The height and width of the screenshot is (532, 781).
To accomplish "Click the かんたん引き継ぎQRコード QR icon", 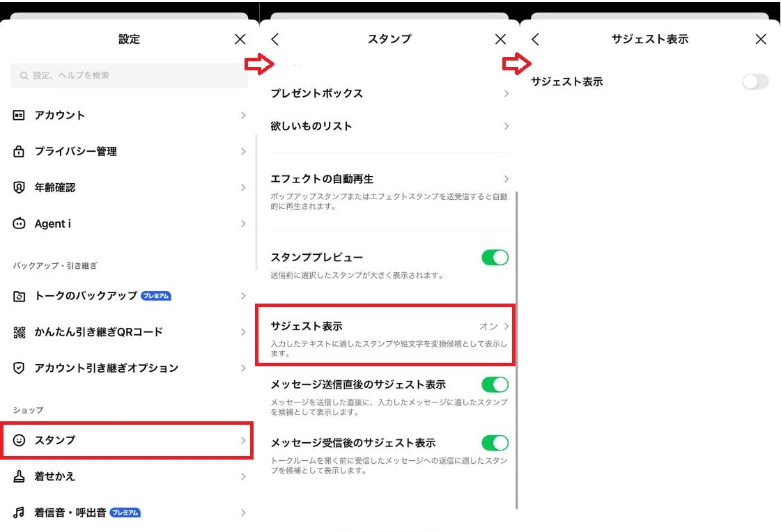I will click(19, 332).
